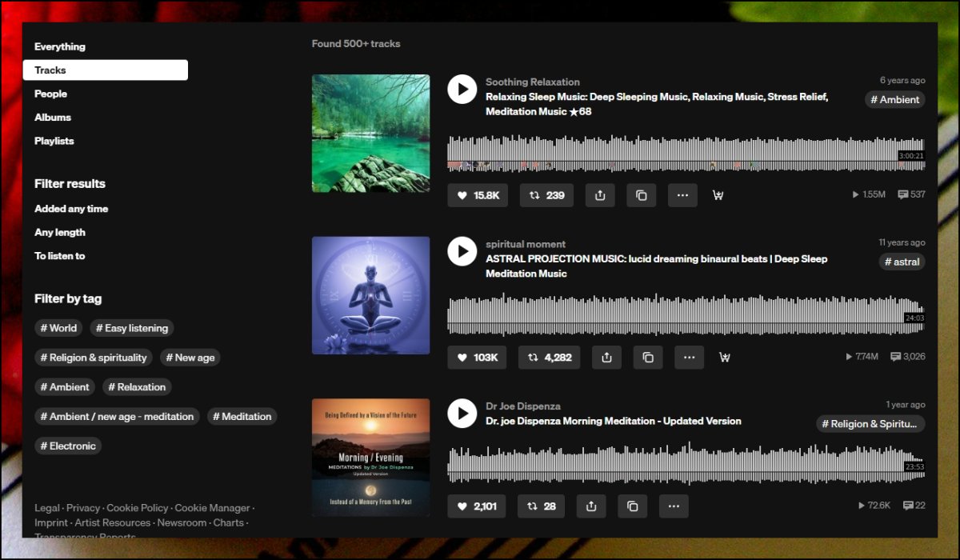Seek in the ASTRAL PROJECTION MUSIC waveform

[686, 314]
